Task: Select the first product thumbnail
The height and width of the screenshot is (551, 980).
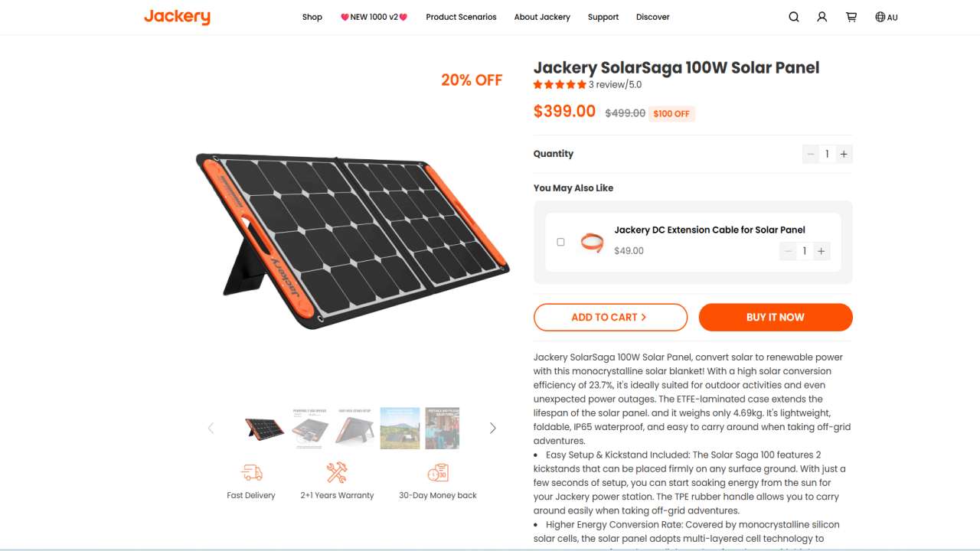Action: pos(264,428)
